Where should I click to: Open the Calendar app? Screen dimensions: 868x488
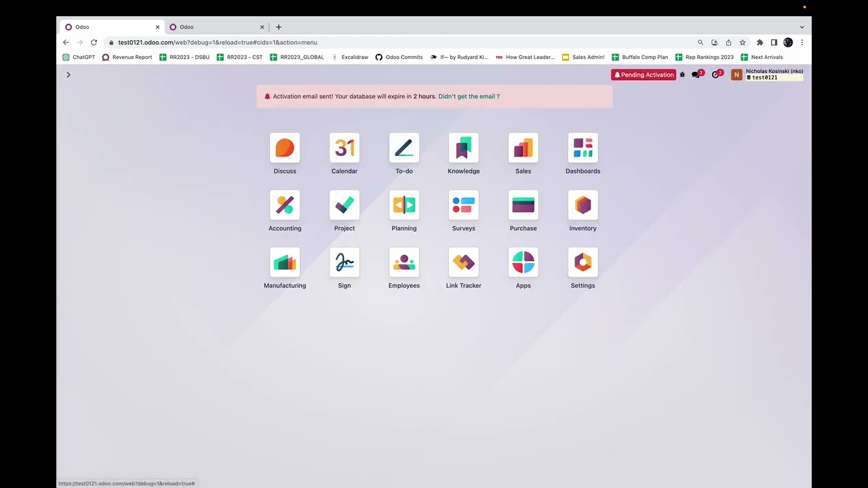[344, 148]
